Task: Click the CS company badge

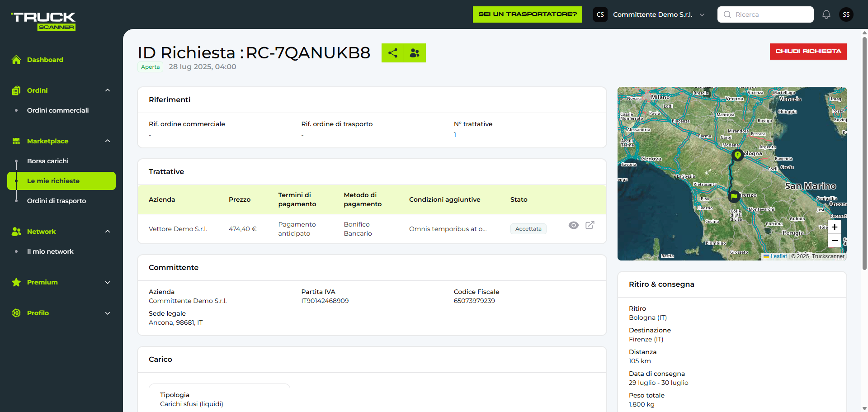Action: pyautogui.click(x=600, y=14)
